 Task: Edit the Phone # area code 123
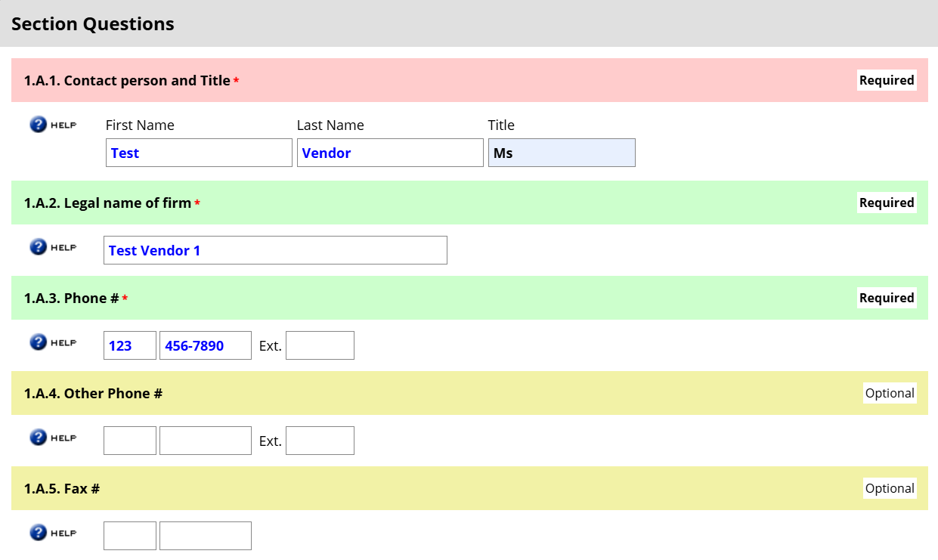tap(130, 345)
